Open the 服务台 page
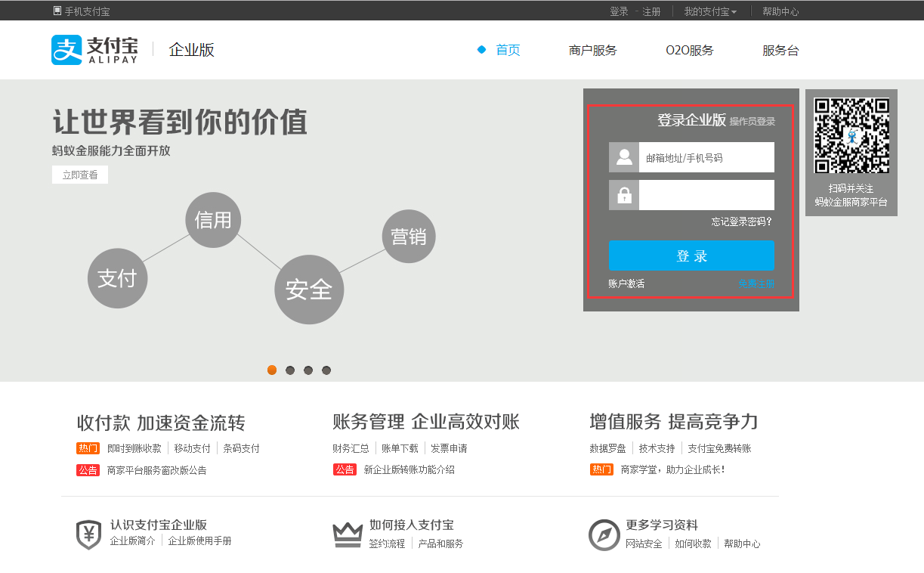 (x=782, y=50)
